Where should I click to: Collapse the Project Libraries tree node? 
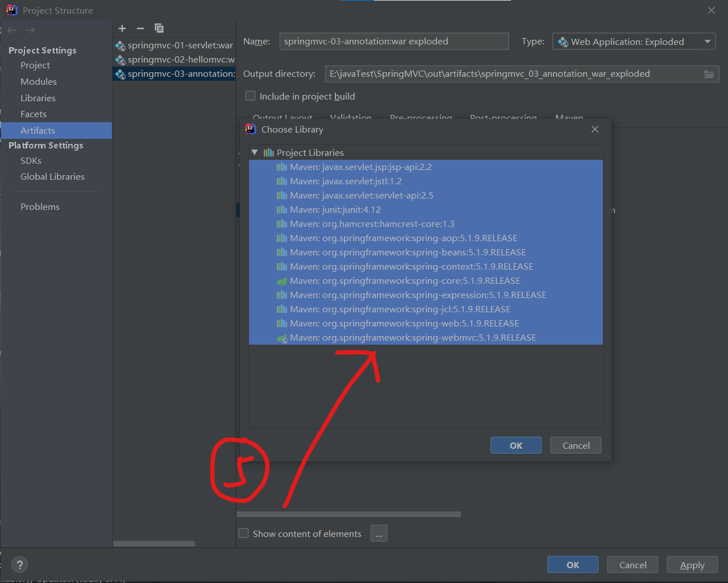255,152
